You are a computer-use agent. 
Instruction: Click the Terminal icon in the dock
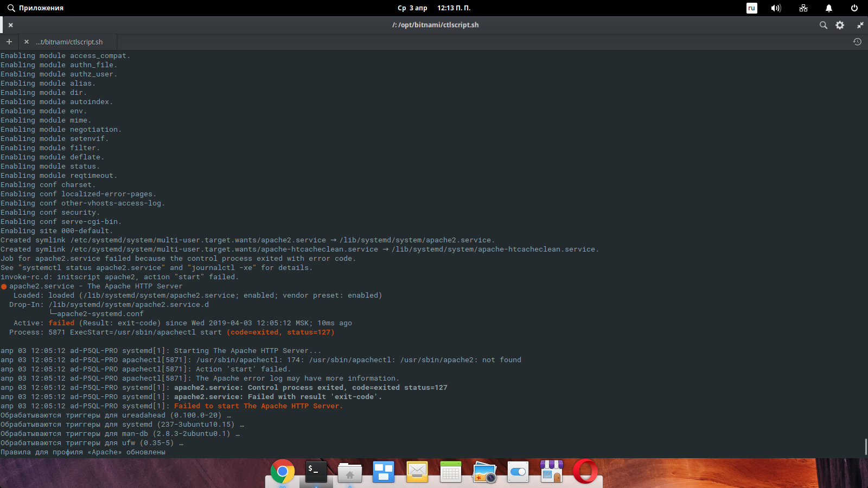click(x=316, y=472)
